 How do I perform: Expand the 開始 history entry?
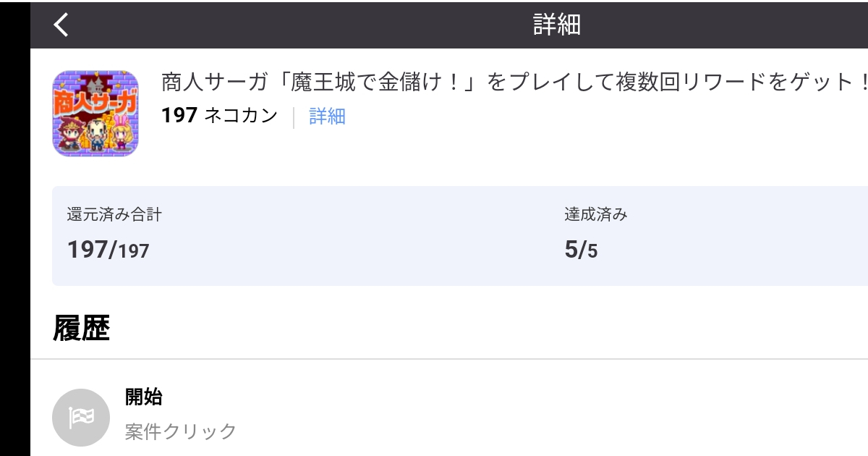145,397
